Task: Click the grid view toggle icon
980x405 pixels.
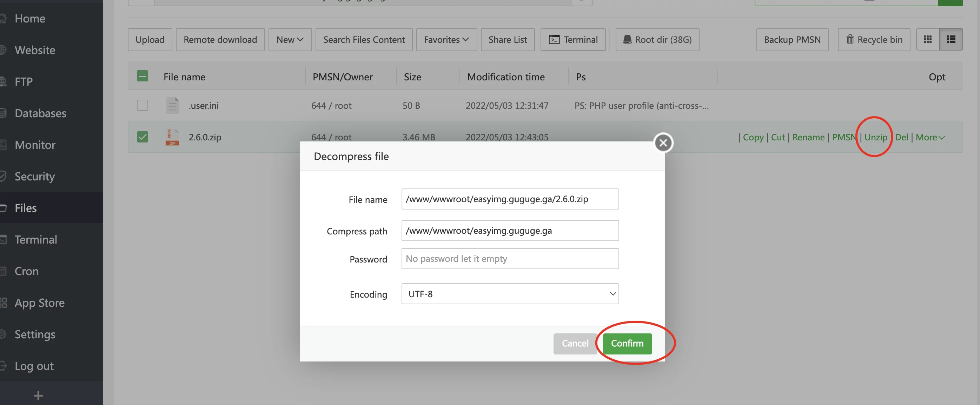Action: pos(927,39)
